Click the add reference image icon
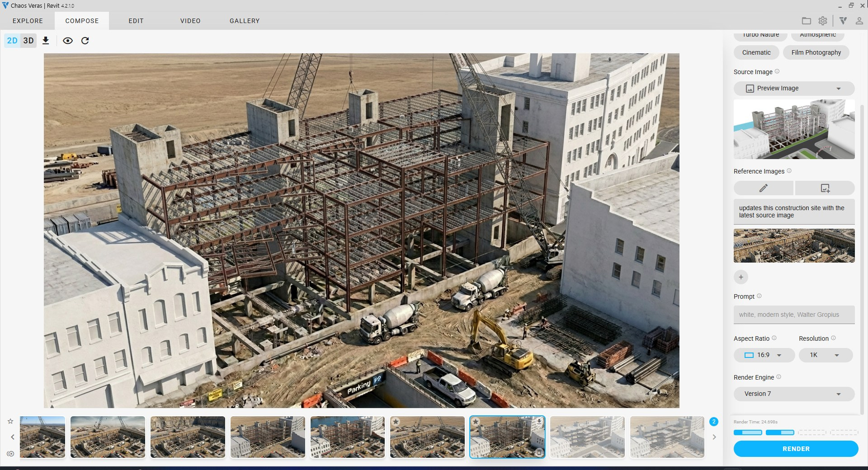 pos(825,188)
